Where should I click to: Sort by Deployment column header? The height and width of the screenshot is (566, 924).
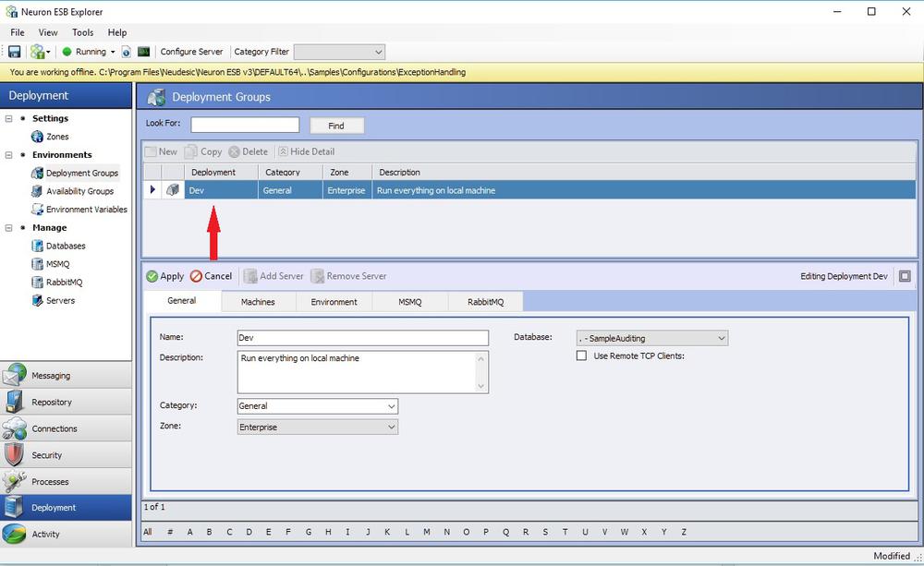click(222, 172)
